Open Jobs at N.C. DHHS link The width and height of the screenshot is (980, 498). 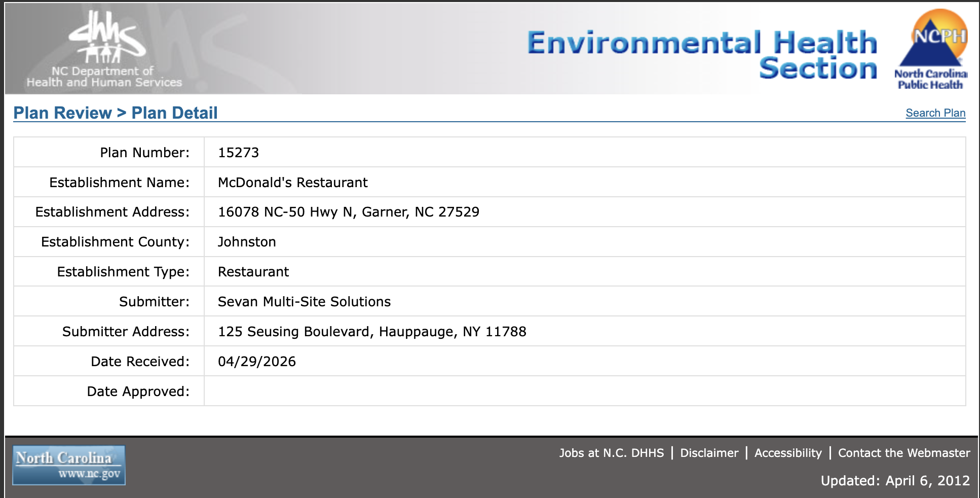pyautogui.click(x=611, y=453)
